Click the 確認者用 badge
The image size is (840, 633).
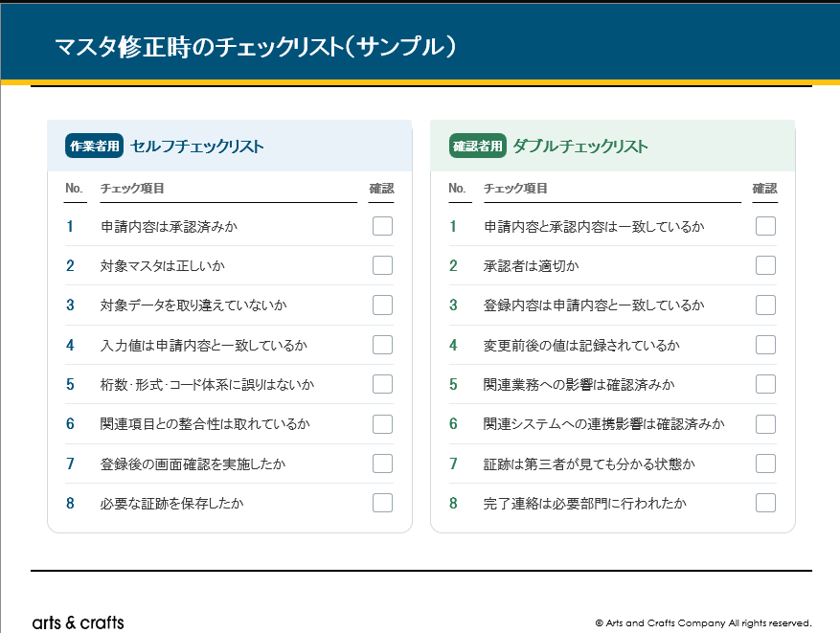pyautogui.click(x=478, y=146)
